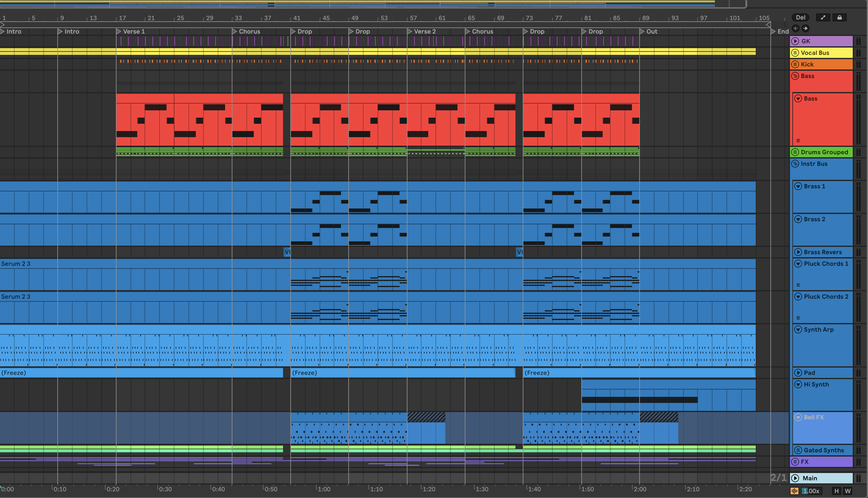Jump to the next locator arrow

pyautogui.click(x=805, y=28)
